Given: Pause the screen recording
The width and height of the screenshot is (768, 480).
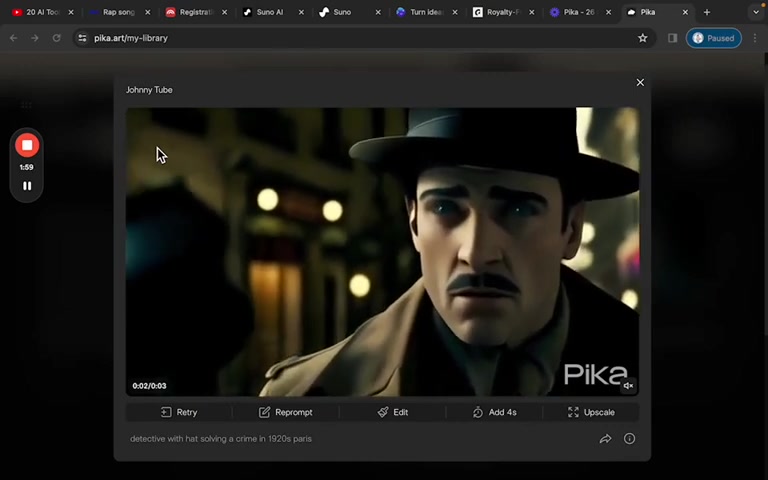Looking at the screenshot, I should (x=27, y=186).
